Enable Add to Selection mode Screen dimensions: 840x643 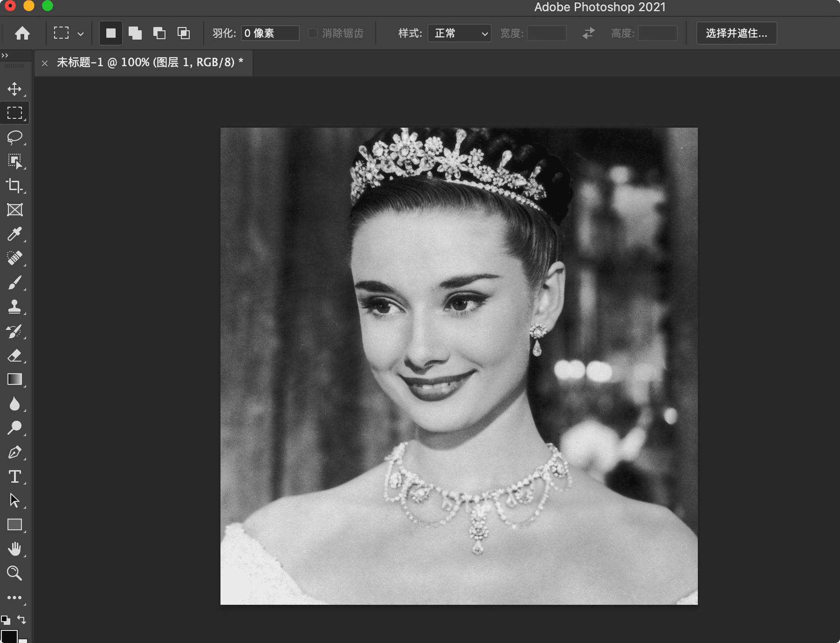[135, 33]
